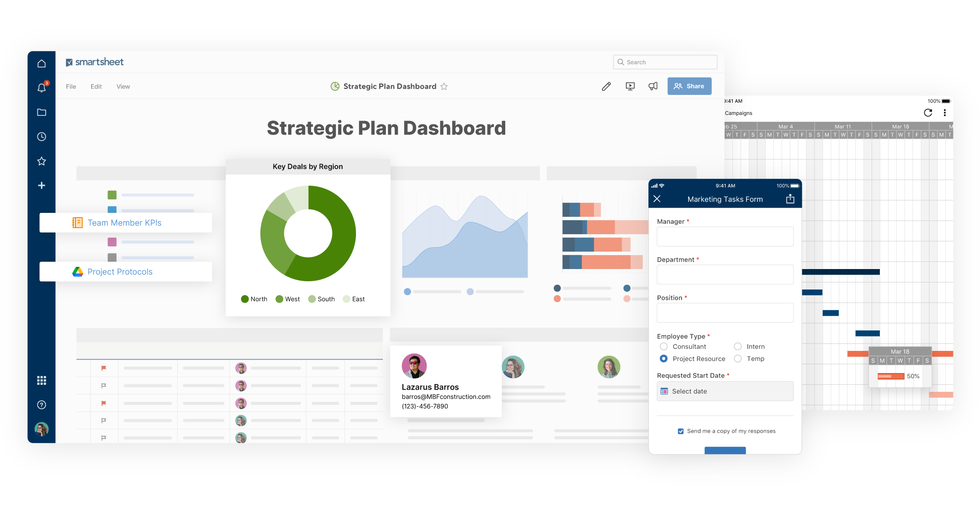Click the File menu item
The image size is (980, 505).
[70, 86]
